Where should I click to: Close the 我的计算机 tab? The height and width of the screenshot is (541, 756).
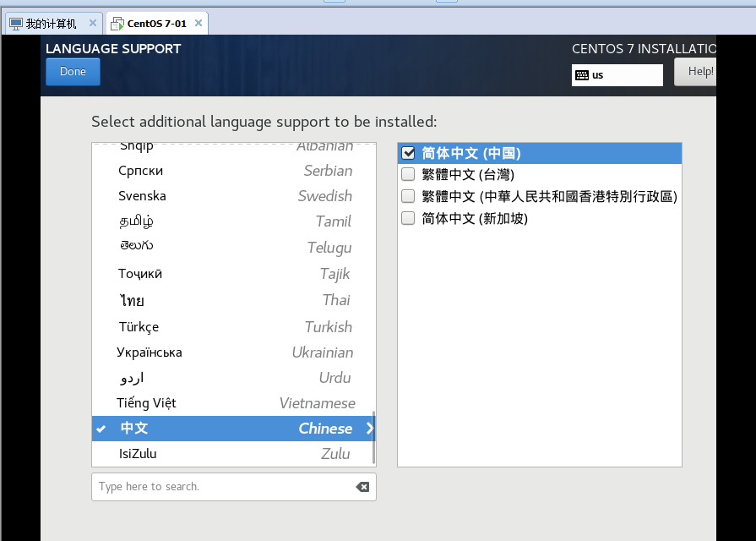93,23
